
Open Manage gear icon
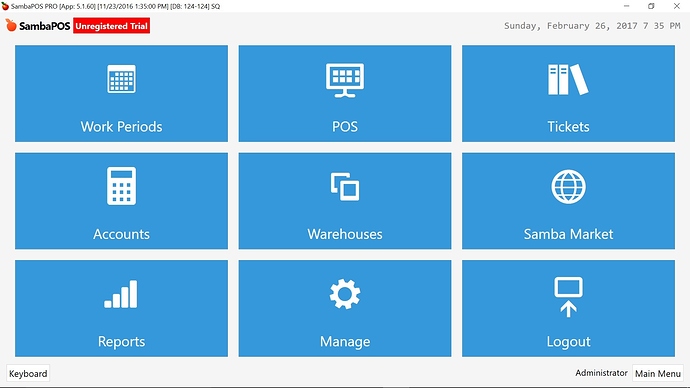point(345,294)
